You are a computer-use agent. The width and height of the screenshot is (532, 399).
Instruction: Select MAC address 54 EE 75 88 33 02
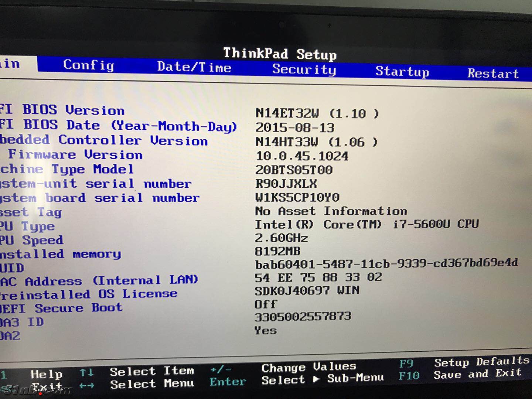[x=318, y=277]
